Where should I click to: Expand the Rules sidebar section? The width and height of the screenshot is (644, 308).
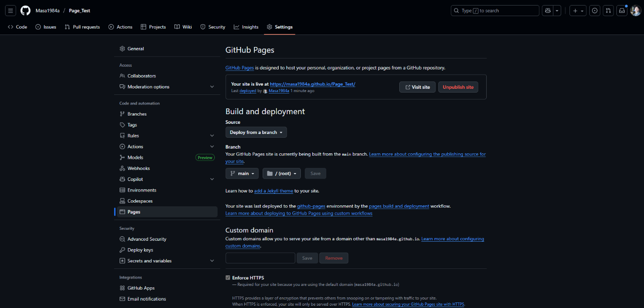(x=212, y=136)
